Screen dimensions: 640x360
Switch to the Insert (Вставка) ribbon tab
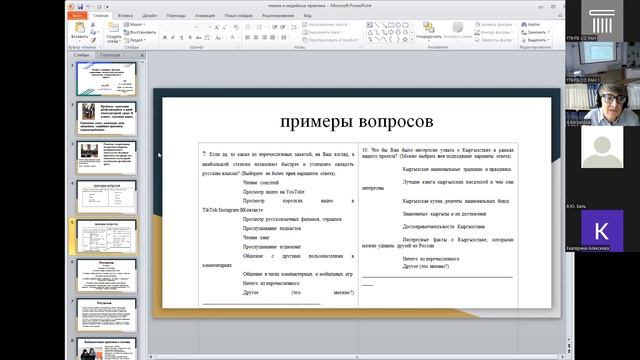click(125, 16)
